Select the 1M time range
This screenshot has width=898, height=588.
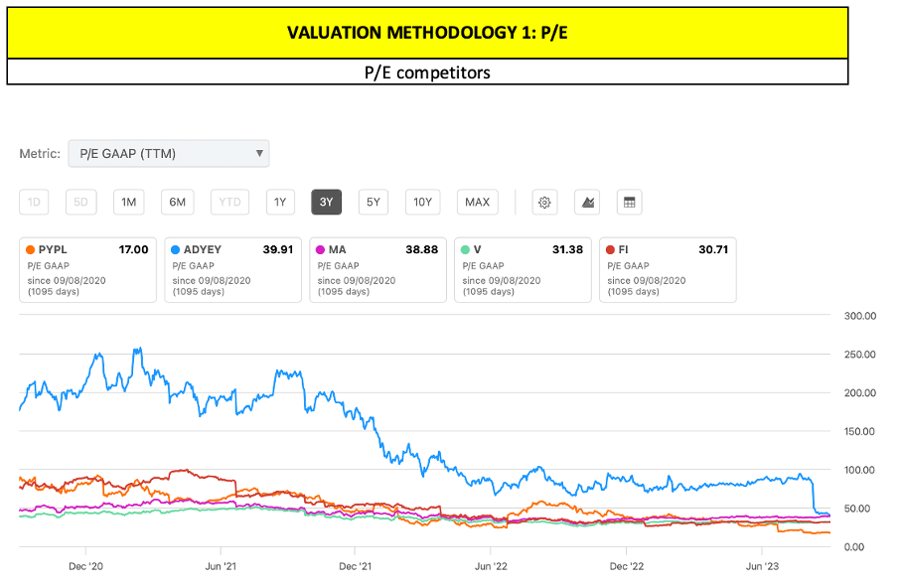pos(129,203)
